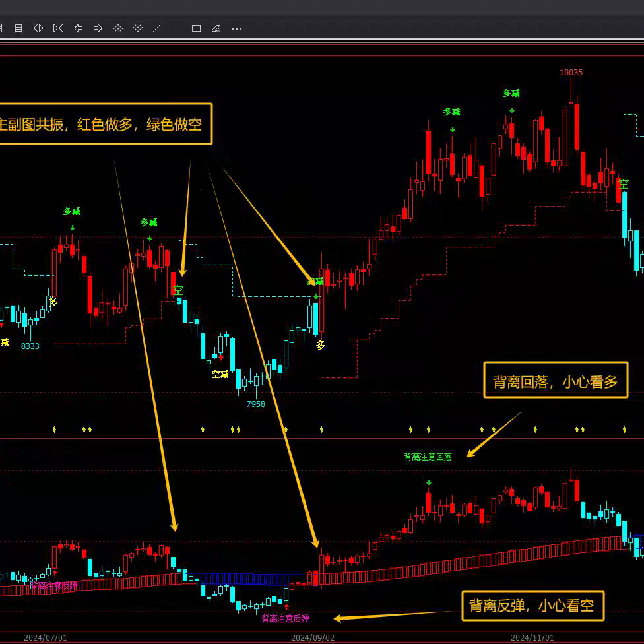Select the rectangle drawing tool
This screenshot has width=644, height=644.
tap(197, 28)
